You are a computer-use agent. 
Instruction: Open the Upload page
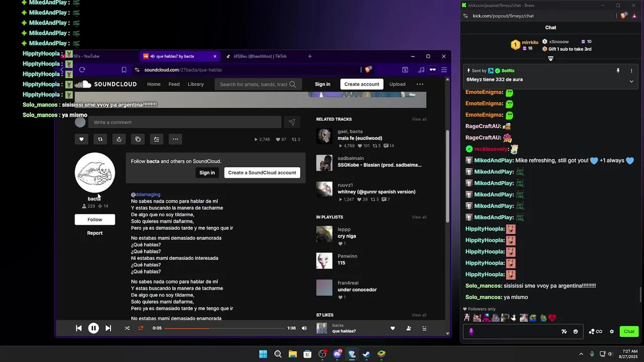coord(397,84)
